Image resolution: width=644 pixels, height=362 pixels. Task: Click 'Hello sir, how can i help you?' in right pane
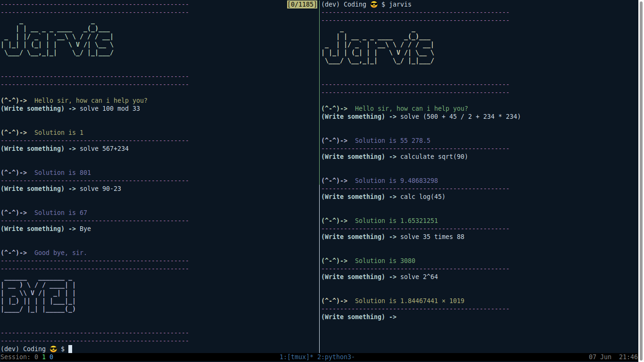coord(412,108)
